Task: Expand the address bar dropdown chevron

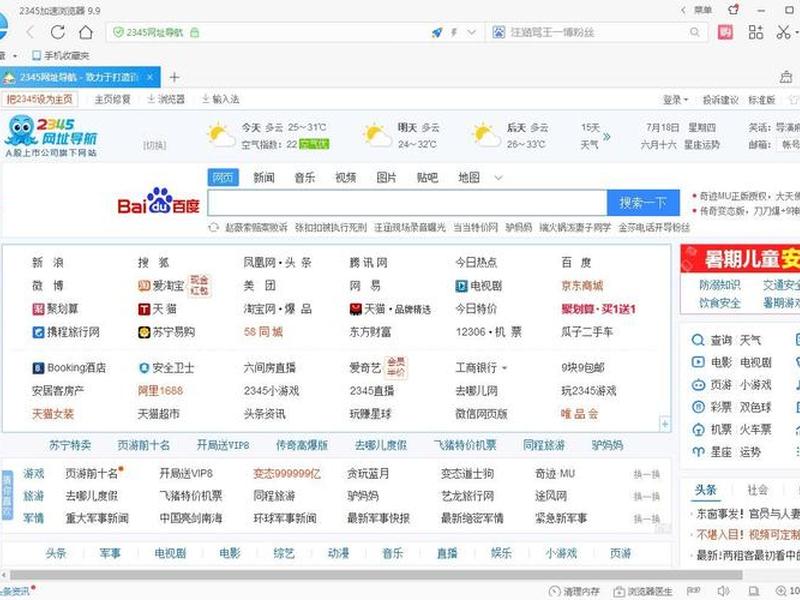Action: (471, 32)
